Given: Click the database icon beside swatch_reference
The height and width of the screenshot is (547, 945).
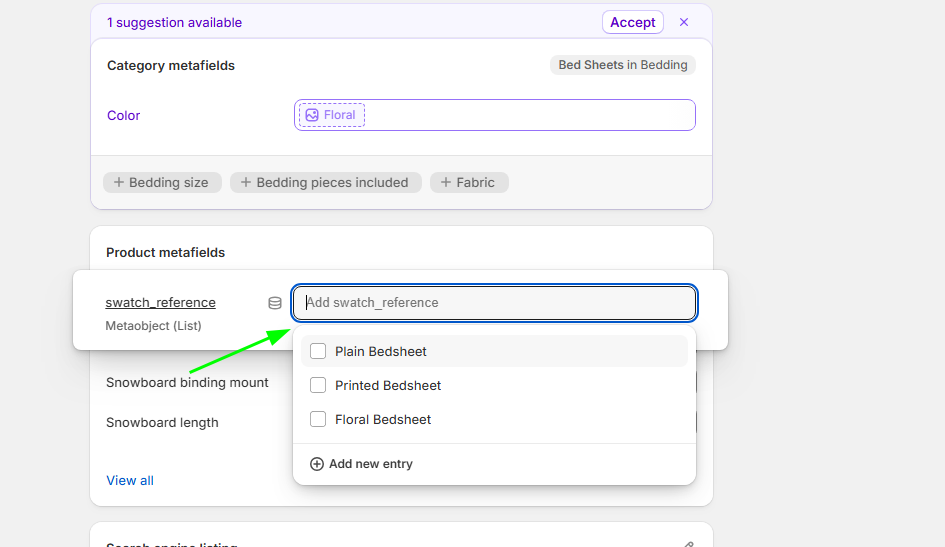Looking at the screenshot, I should (x=275, y=303).
